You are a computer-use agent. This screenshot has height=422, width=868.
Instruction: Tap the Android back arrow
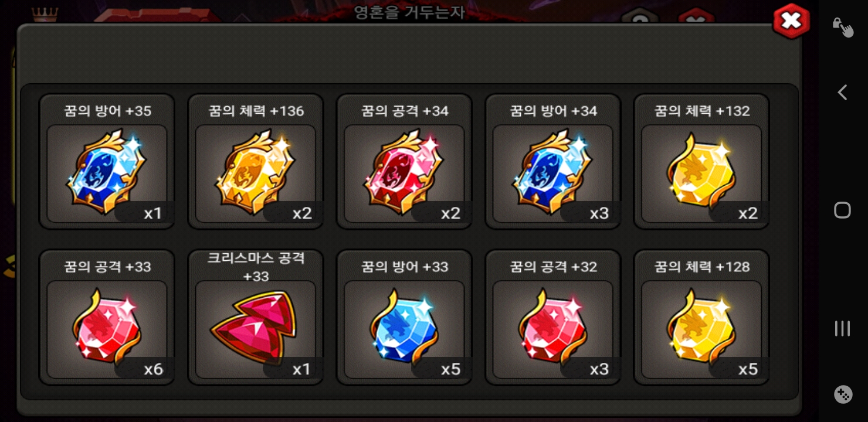pyautogui.click(x=842, y=92)
